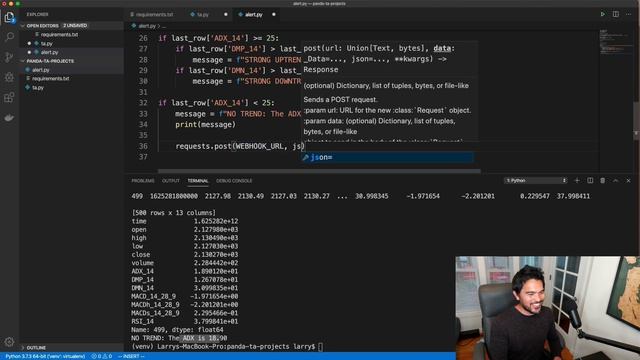Click the unsaved dot on ta.py tab
The height and width of the screenshot is (360, 640).
225,14
